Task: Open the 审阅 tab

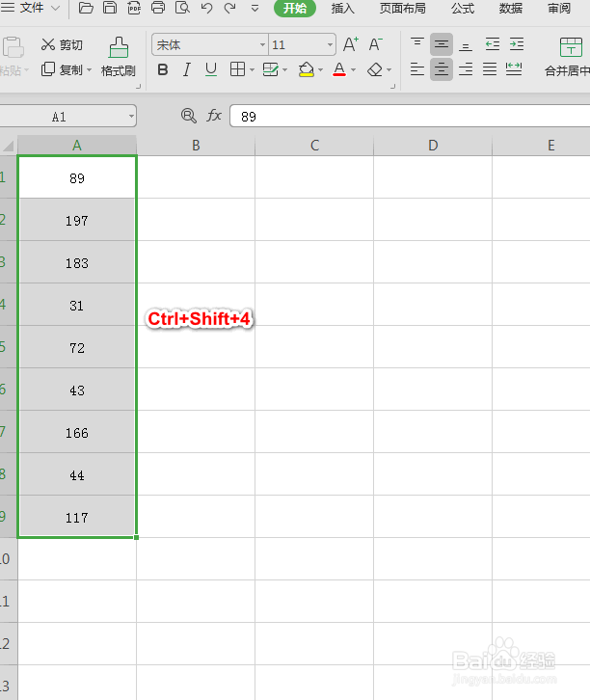Action: tap(559, 8)
